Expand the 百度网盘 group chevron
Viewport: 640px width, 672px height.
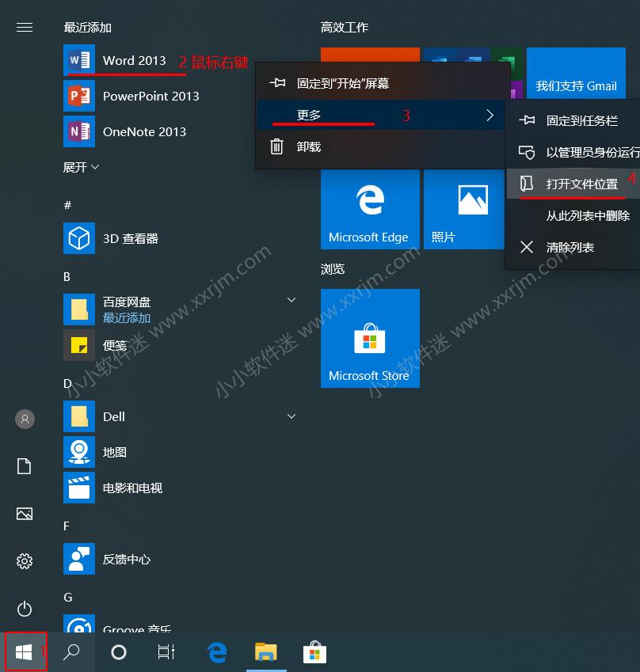[291, 300]
